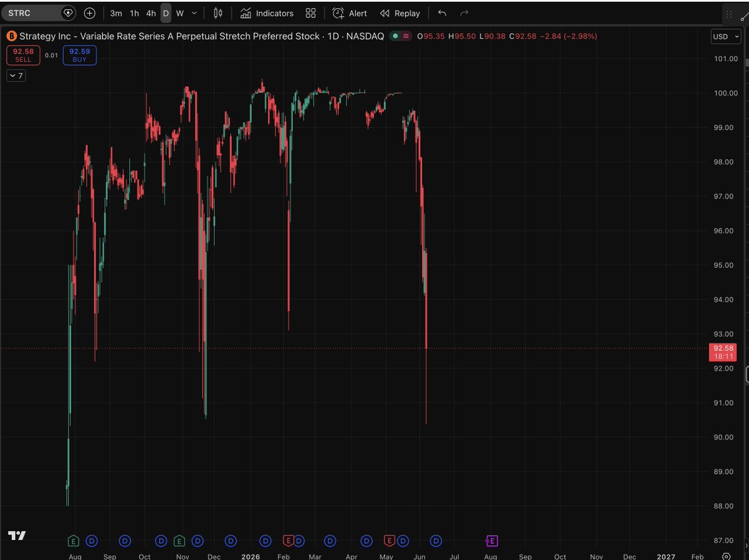Open the dividend marker in mid-October 2025
This screenshot has height=560, width=749.
[x=162, y=540]
